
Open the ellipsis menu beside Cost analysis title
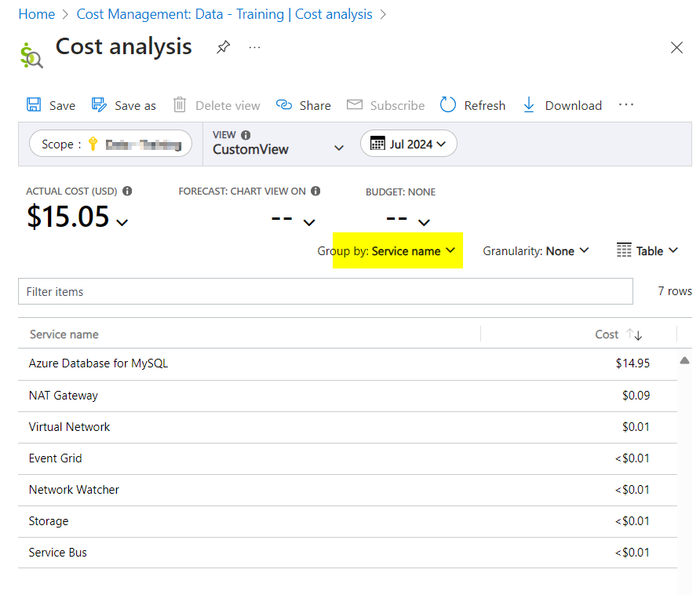click(x=254, y=47)
